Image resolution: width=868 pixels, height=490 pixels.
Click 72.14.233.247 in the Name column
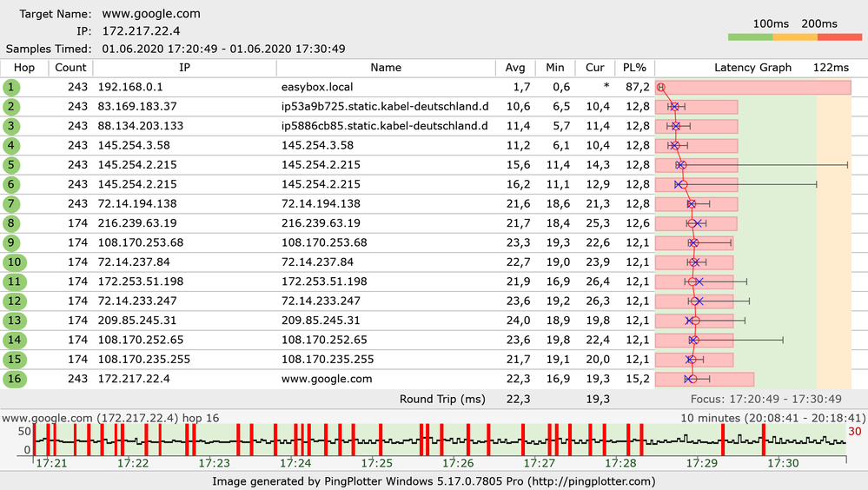pos(321,301)
